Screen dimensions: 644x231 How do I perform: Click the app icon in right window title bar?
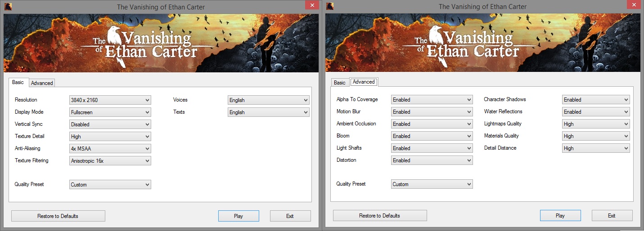330,6
